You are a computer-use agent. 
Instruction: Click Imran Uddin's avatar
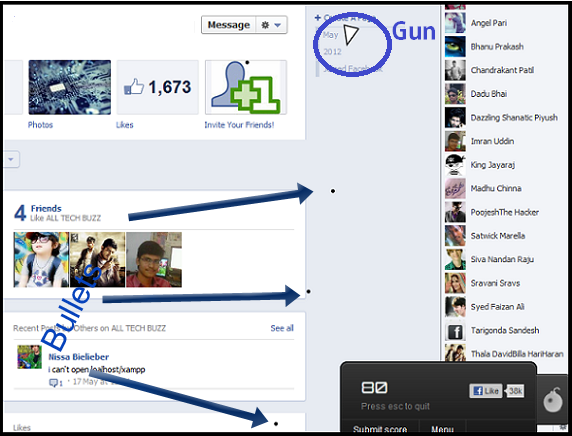(x=455, y=141)
